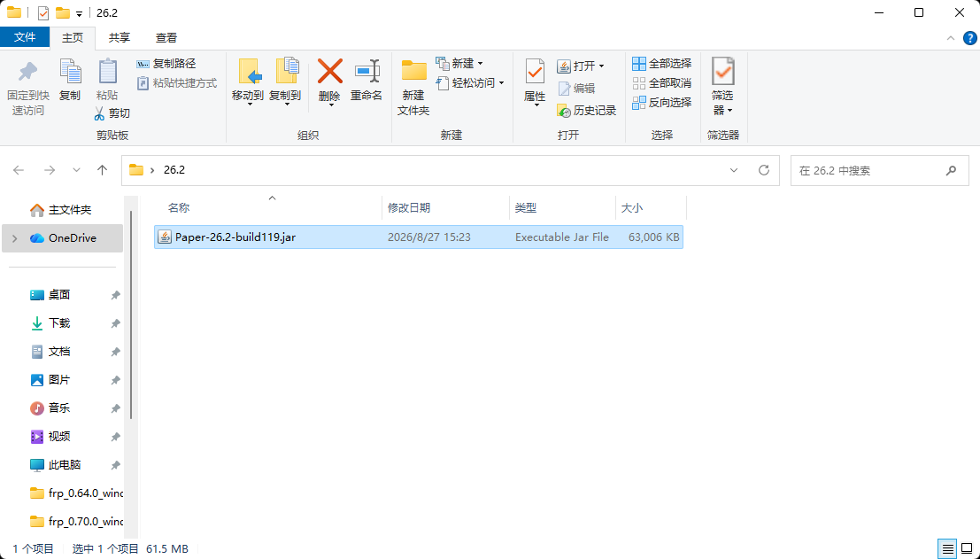Select the Paper-26.2-build119.jar file
This screenshot has width=980, height=559.
pyautogui.click(x=419, y=237)
